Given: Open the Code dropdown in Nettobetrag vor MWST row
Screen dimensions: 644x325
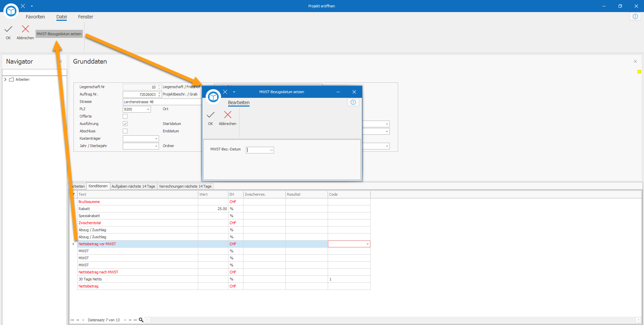Looking at the screenshot, I should click(x=368, y=244).
